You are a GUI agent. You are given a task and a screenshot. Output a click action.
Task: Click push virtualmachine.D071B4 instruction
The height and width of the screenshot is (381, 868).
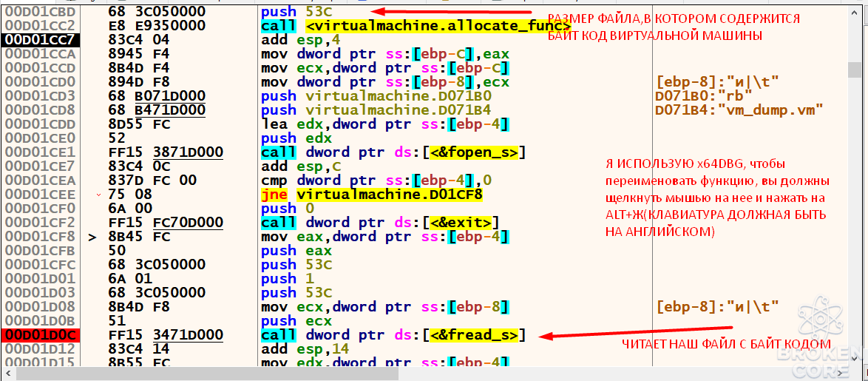(x=376, y=110)
